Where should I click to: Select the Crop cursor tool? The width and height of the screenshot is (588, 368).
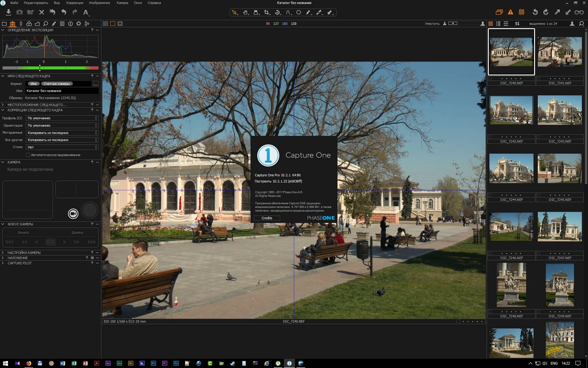(x=267, y=13)
